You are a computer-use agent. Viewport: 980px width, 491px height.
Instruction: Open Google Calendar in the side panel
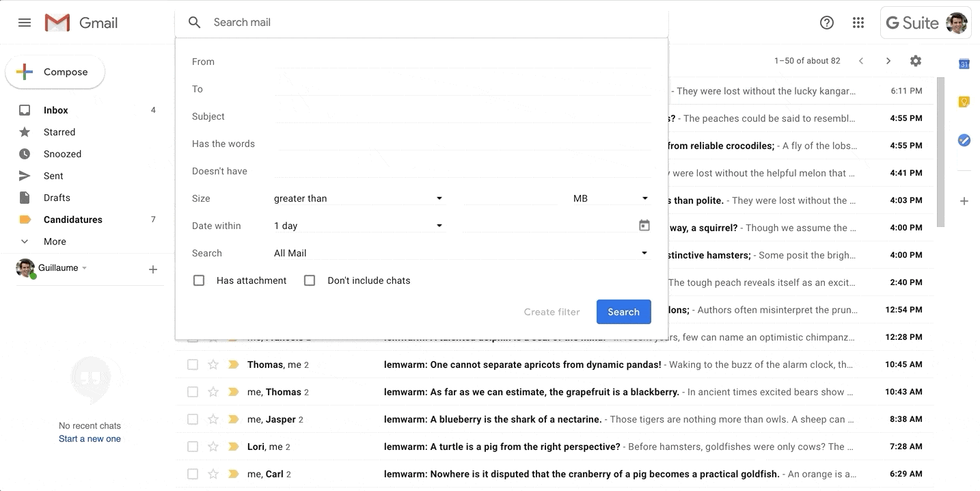coord(964,64)
